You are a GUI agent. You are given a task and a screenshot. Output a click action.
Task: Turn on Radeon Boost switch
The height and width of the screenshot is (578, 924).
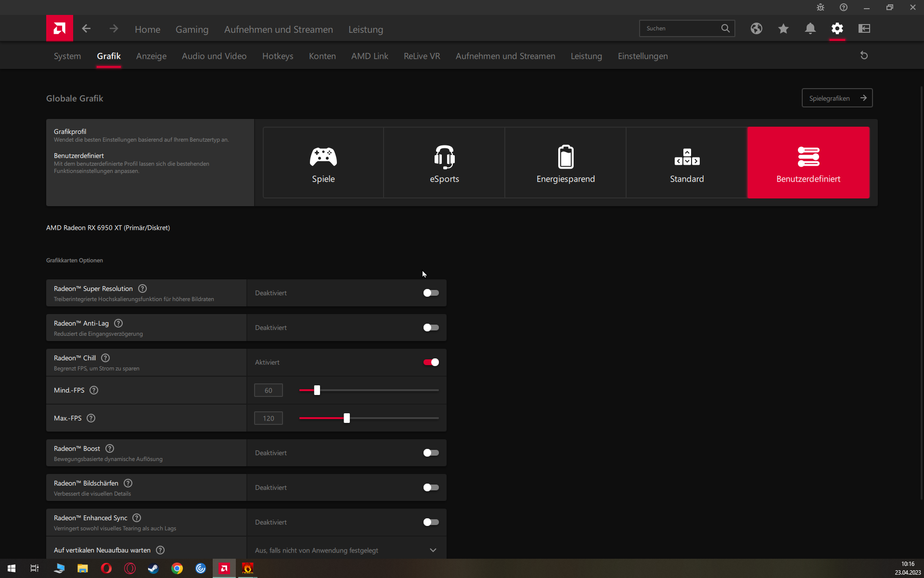click(431, 453)
